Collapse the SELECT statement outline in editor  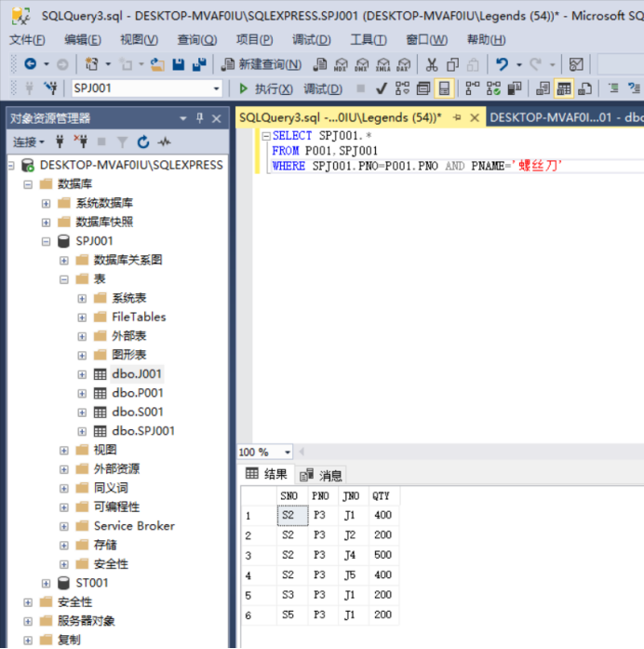point(266,136)
